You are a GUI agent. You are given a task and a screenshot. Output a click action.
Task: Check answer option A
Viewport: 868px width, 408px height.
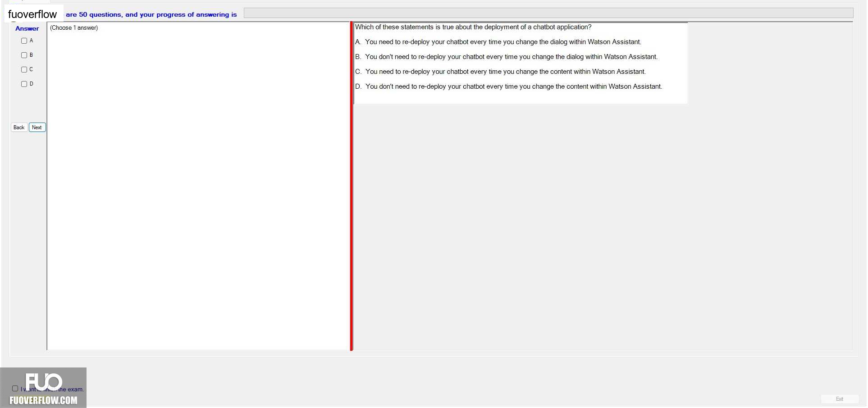(24, 41)
